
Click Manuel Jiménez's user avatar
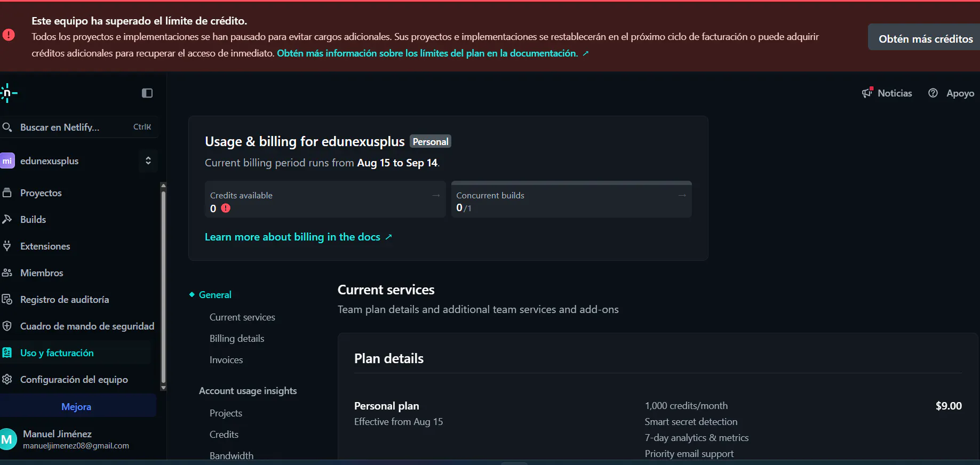(8, 439)
